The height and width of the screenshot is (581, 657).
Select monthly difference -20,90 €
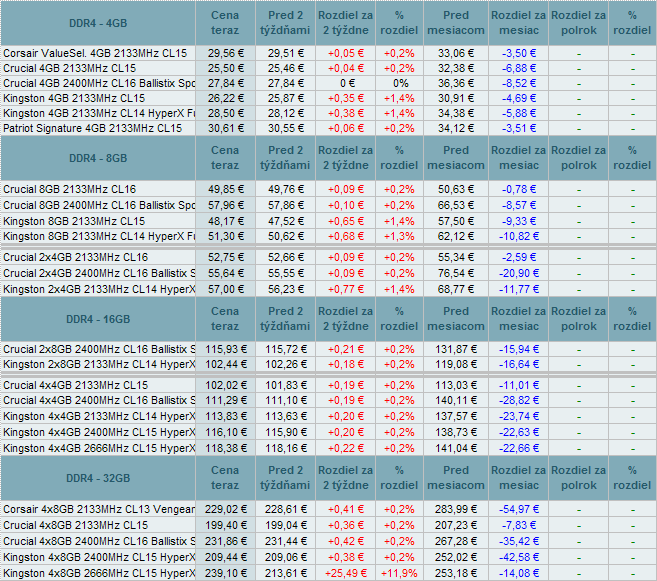(x=519, y=273)
